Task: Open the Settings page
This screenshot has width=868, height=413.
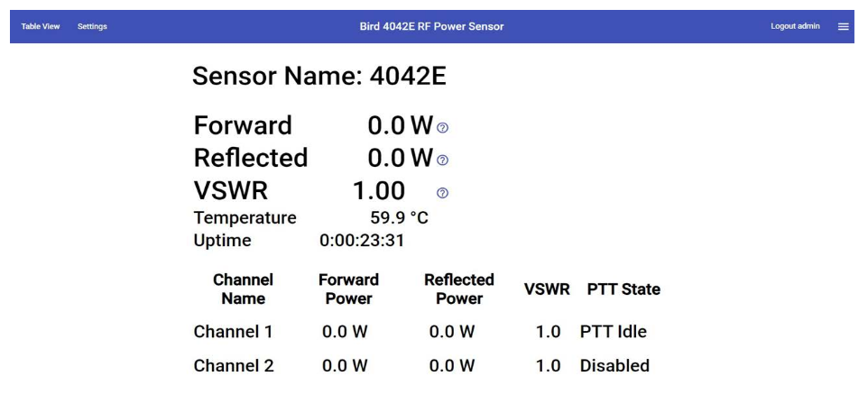Action: (x=92, y=26)
